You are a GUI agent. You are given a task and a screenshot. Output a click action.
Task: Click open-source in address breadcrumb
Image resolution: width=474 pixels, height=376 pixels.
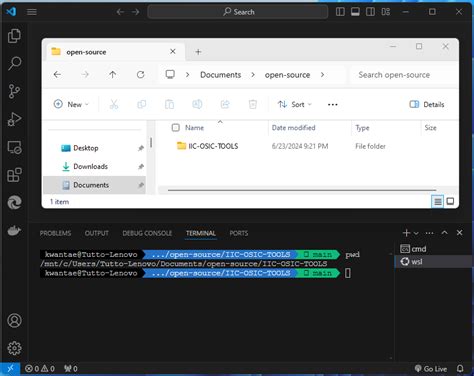click(287, 75)
